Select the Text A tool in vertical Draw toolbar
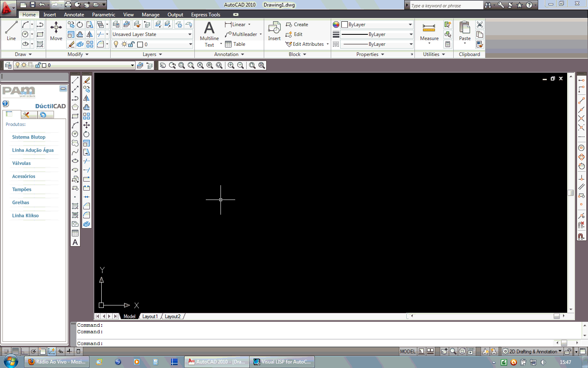Screen dimensions: 588x368 [75, 242]
